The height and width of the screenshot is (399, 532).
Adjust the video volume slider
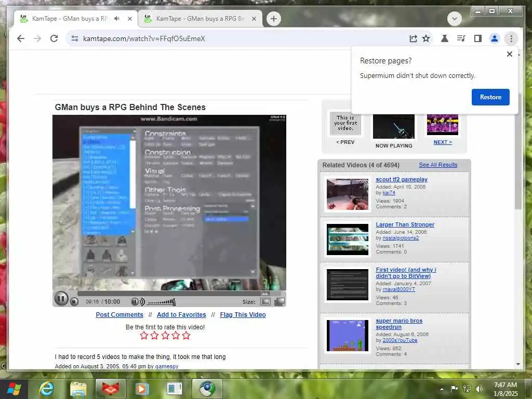[x=162, y=302]
